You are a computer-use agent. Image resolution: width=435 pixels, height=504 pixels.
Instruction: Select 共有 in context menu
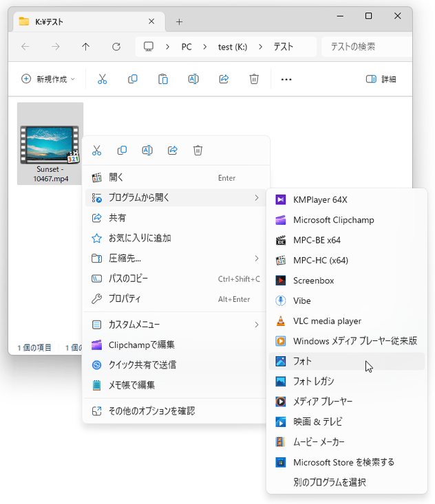(176, 218)
